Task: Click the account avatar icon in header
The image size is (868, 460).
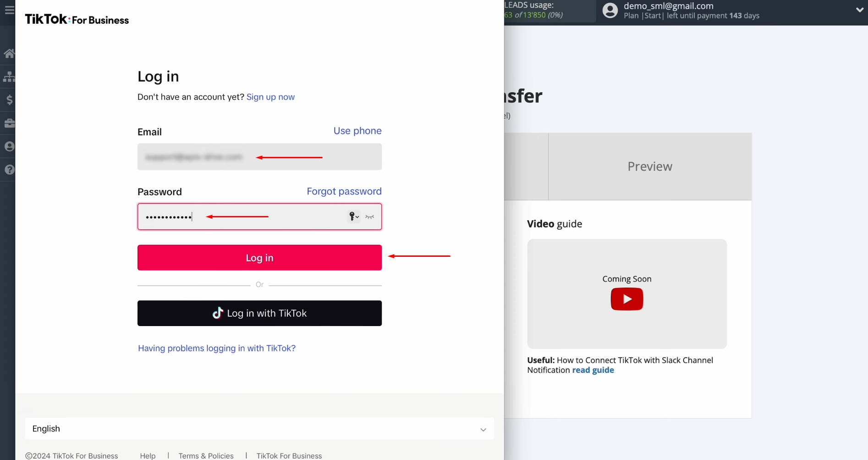Action: point(610,10)
